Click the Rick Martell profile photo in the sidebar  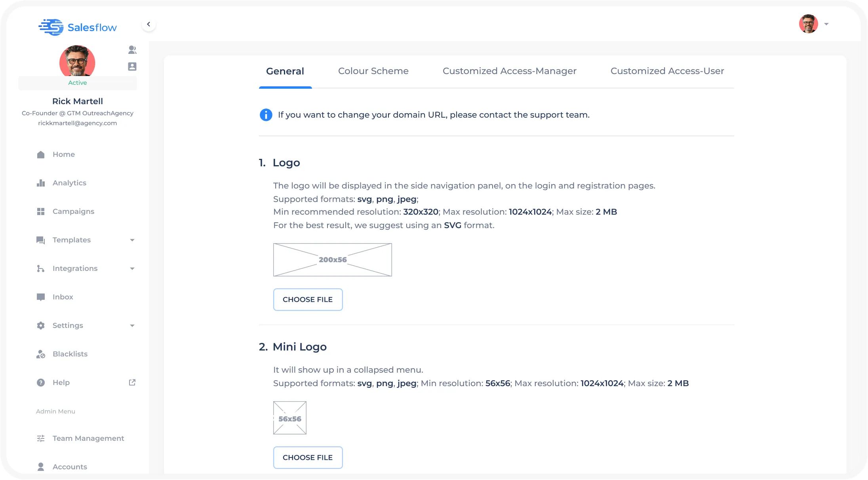[x=77, y=61]
